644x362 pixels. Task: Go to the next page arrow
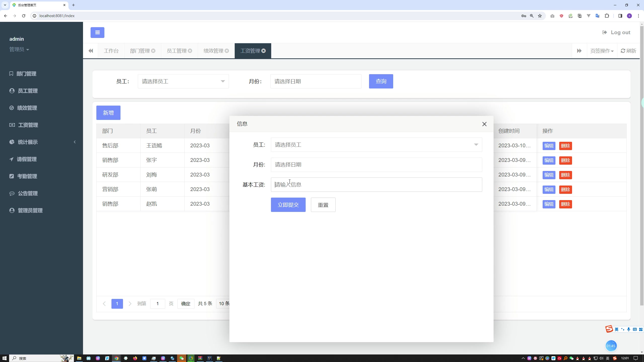(x=130, y=304)
